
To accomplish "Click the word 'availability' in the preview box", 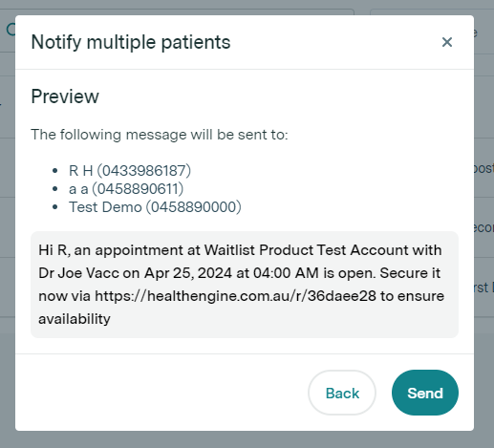I will [x=75, y=319].
